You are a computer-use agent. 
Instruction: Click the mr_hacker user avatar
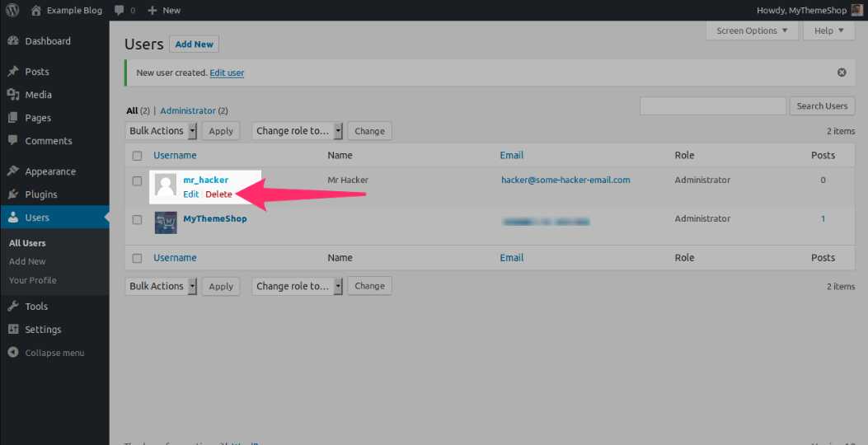click(166, 185)
